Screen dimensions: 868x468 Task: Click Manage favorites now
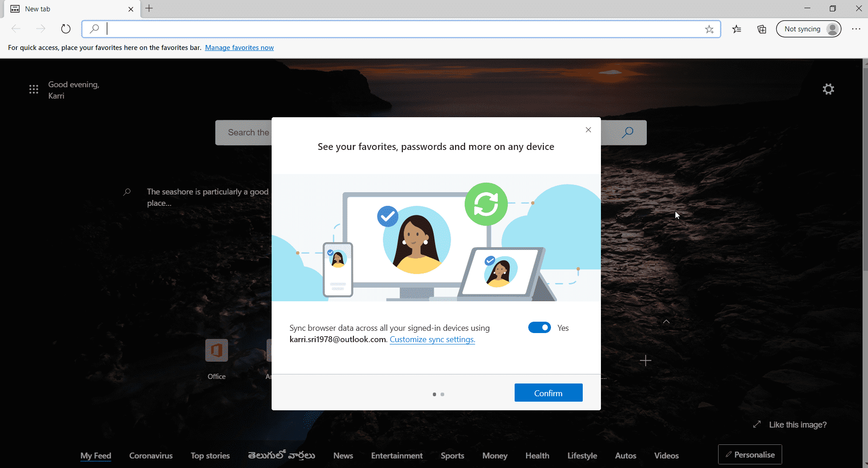pos(239,47)
